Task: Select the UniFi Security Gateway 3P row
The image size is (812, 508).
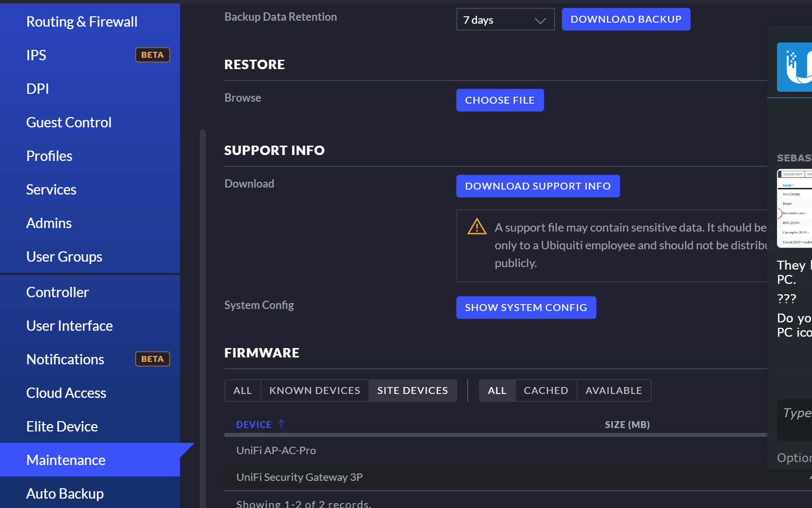Action: coord(299,477)
